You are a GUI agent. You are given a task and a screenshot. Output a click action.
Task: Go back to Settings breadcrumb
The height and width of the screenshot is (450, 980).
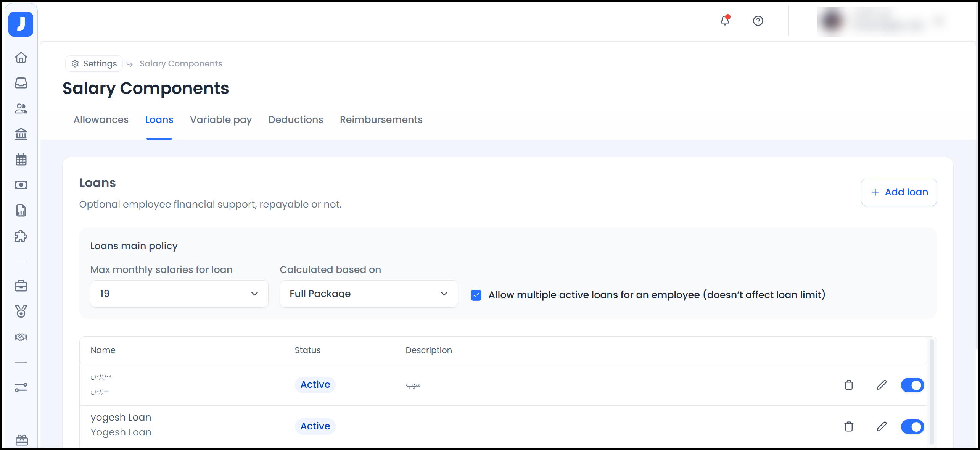[x=94, y=63]
